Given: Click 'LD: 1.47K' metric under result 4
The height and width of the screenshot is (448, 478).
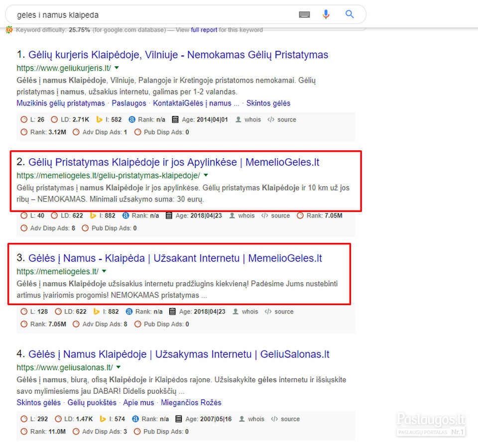Looking at the screenshot, I should (x=74, y=419).
